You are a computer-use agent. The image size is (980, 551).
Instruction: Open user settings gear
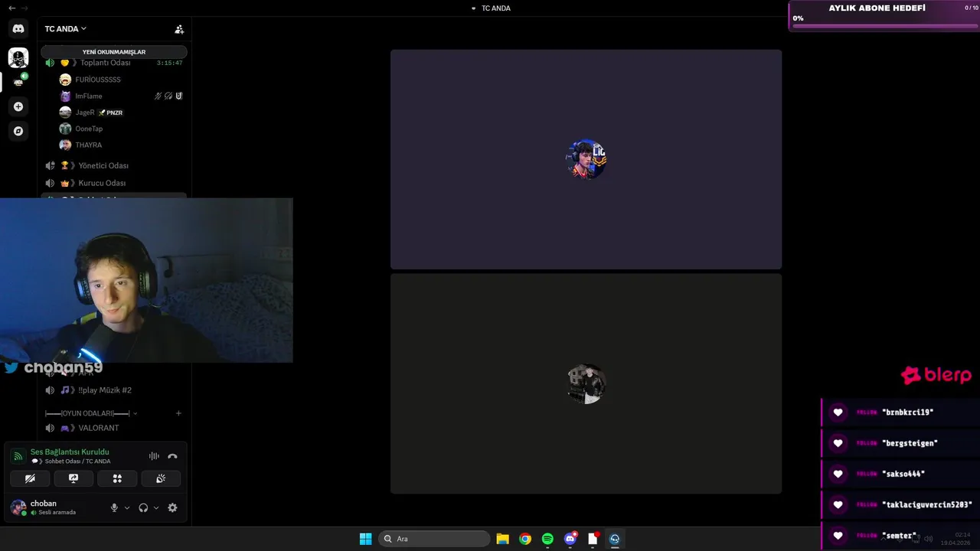tap(172, 507)
